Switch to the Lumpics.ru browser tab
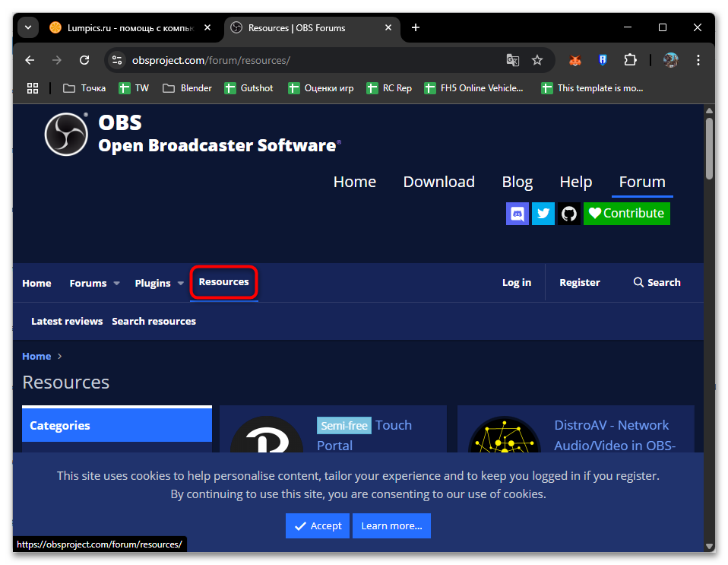This screenshot has width=728, height=565. [x=122, y=27]
